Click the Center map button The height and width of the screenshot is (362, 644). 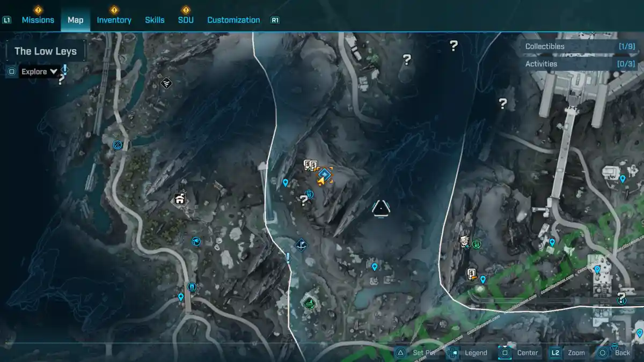coord(519,353)
